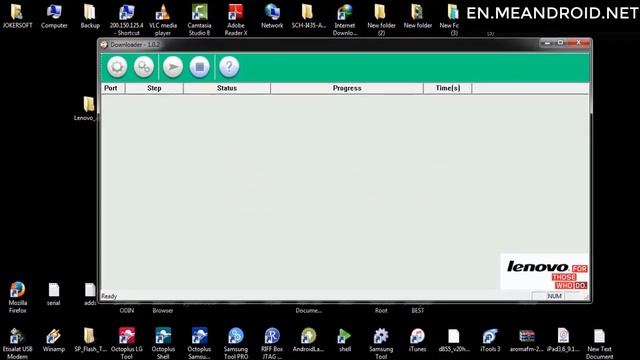Click the Downloader 1.0.2 title bar
The height and width of the screenshot is (360, 640).
click(318, 44)
